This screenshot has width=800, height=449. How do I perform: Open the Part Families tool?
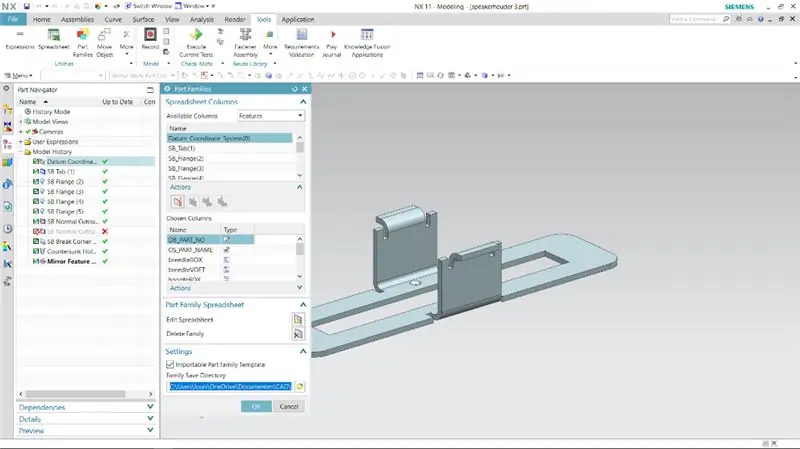(82, 42)
